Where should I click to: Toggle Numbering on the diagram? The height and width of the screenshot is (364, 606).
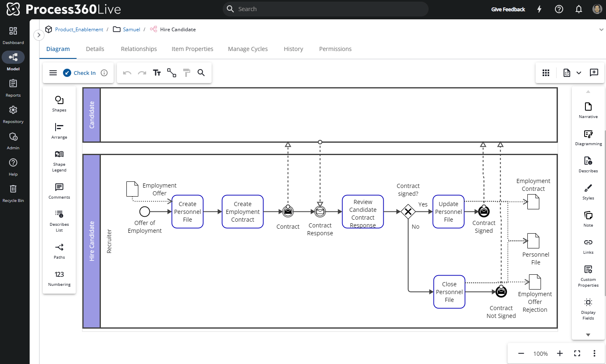click(59, 278)
